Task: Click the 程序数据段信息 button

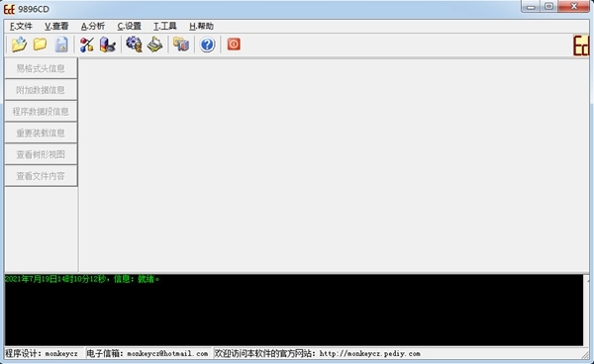Action: pos(41,111)
